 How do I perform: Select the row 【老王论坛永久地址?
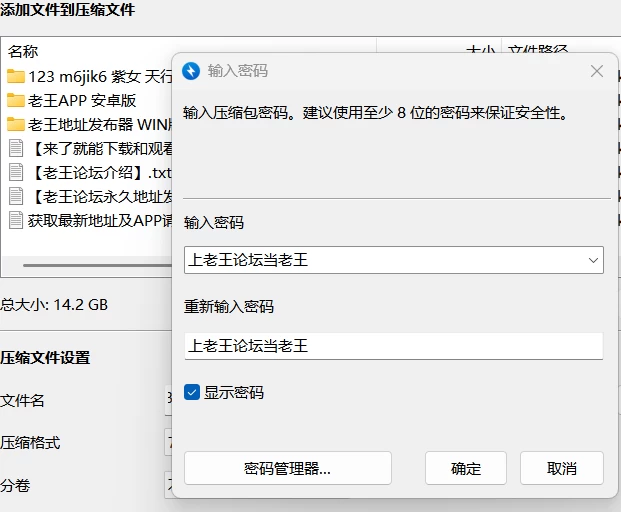pyautogui.click(x=89, y=196)
